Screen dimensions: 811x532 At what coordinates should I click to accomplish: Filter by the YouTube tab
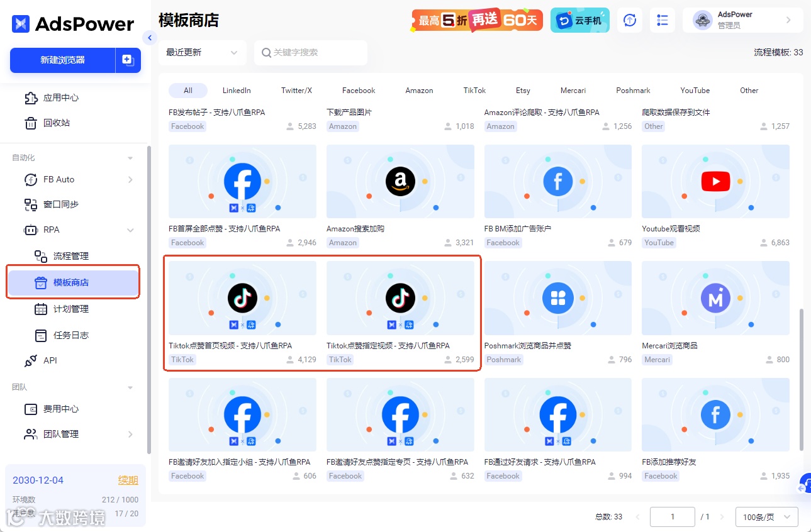pyautogui.click(x=695, y=91)
